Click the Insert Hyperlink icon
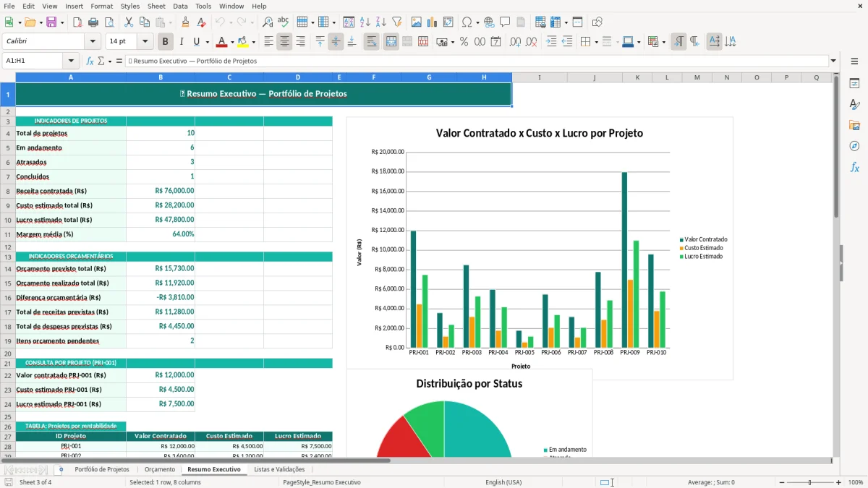This screenshot has height=488, width=868. (489, 22)
